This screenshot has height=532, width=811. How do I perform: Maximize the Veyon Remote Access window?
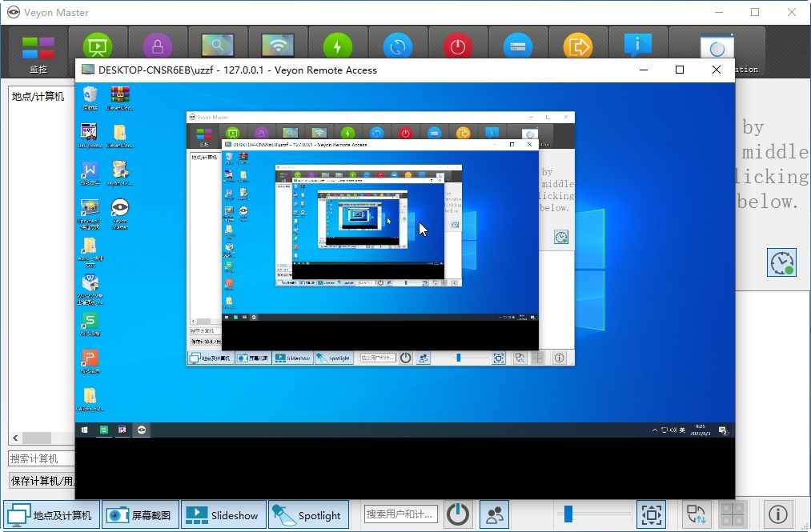680,70
